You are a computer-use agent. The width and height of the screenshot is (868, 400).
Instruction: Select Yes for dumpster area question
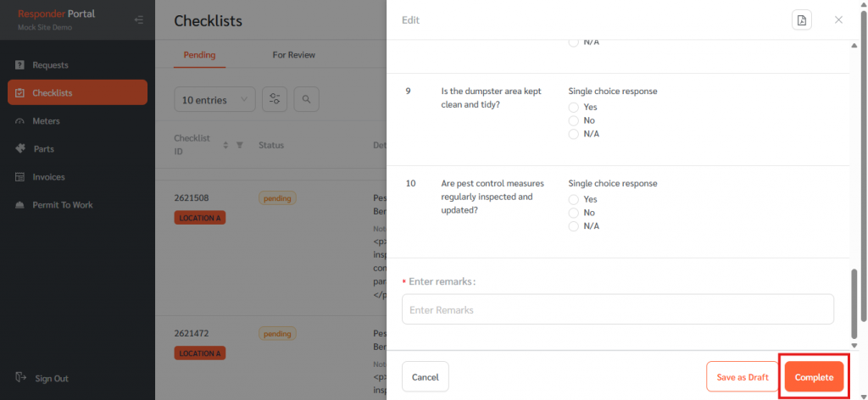click(x=574, y=107)
